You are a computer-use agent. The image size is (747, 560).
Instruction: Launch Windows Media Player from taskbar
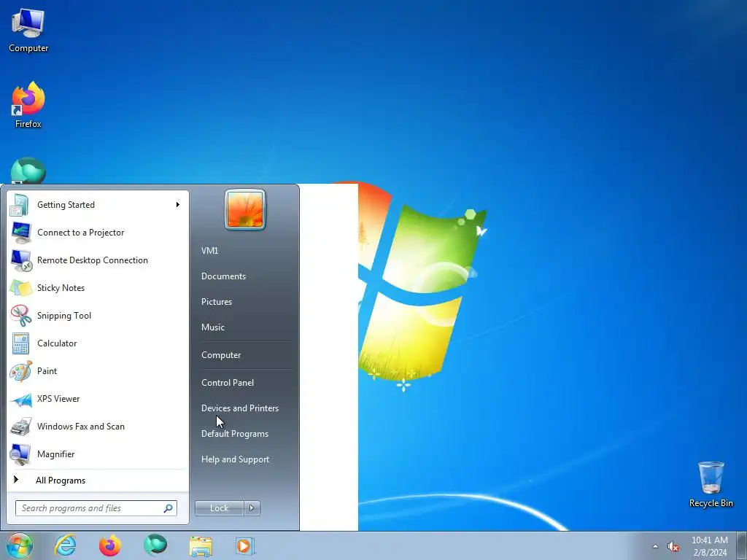point(245,545)
